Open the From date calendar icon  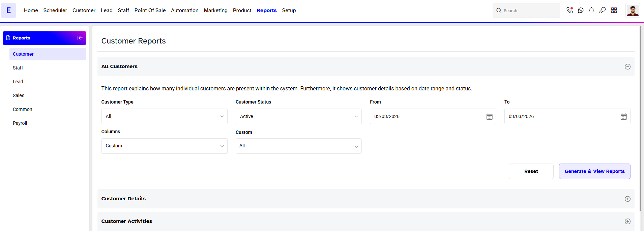pyautogui.click(x=489, y=117)
